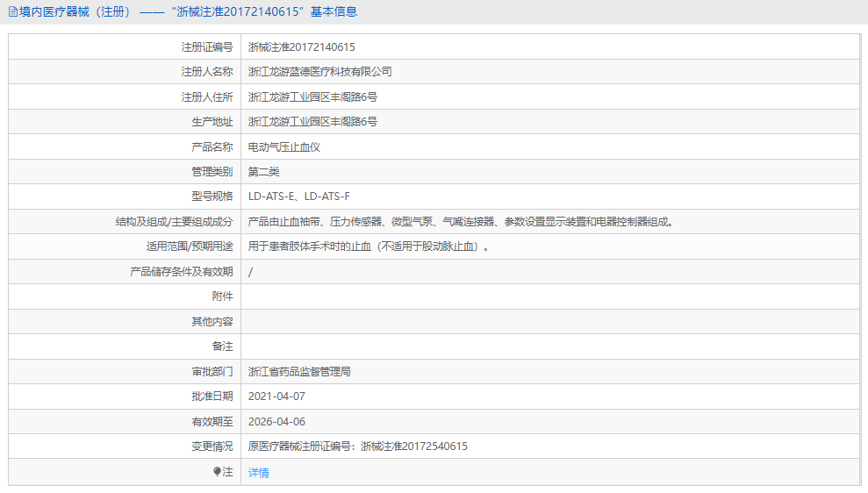Viewport: 868px width, 493px height.
Task: Select the header title 境内医疗器械（注册）基本信息
Action: (x=188, y=11)
